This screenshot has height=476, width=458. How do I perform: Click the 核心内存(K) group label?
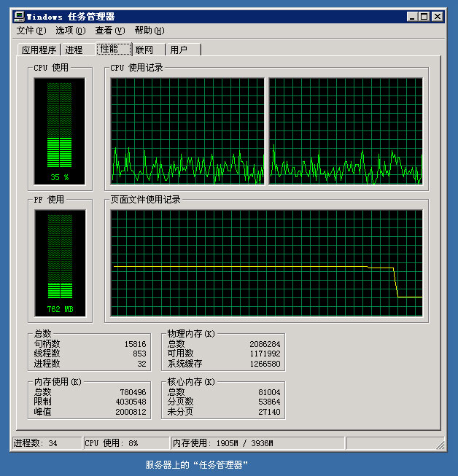coord(191,382)
